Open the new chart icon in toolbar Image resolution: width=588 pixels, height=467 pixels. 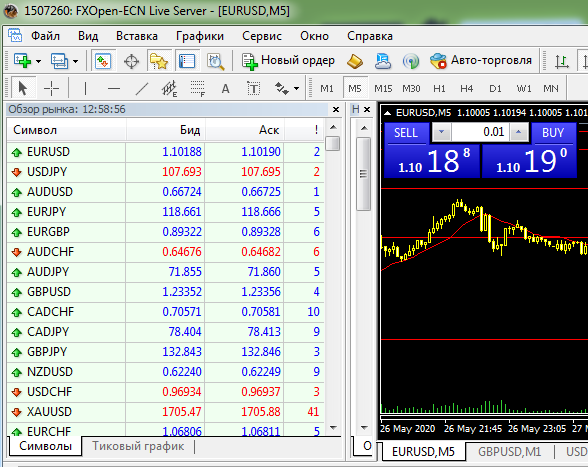[x=22, y=61]
